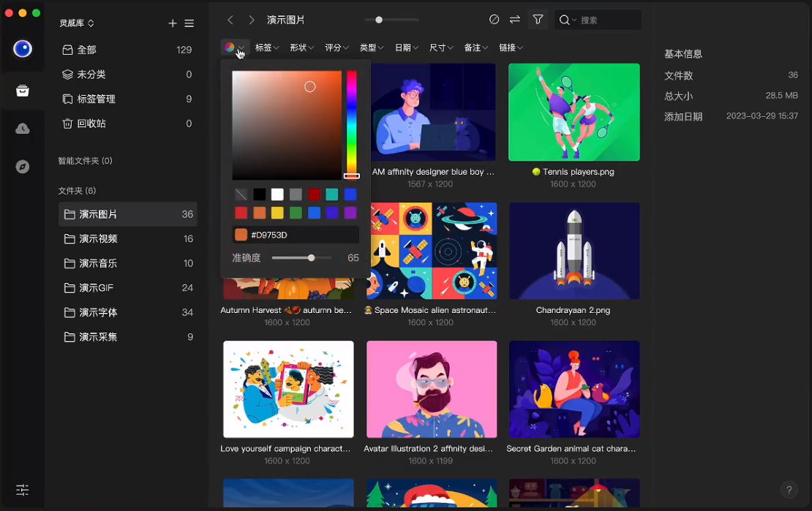Viewport: 812px width, 511px height.
Task: Open the 演示视频 folder
Action: [x=127, y=238]
